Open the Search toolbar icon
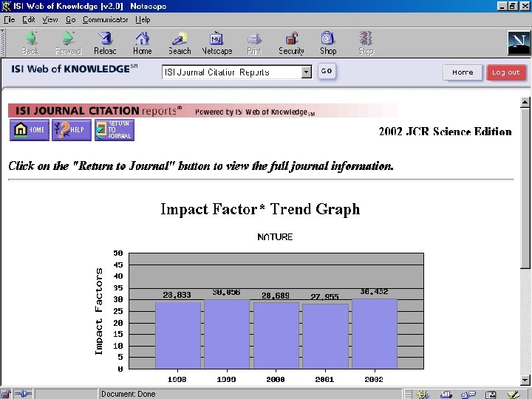This screenshot has width=532, height=399. point(180,43)
